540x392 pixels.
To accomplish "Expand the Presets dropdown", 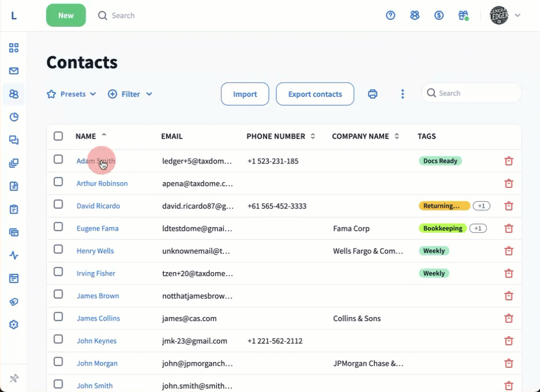I will [x=72, y=94].
